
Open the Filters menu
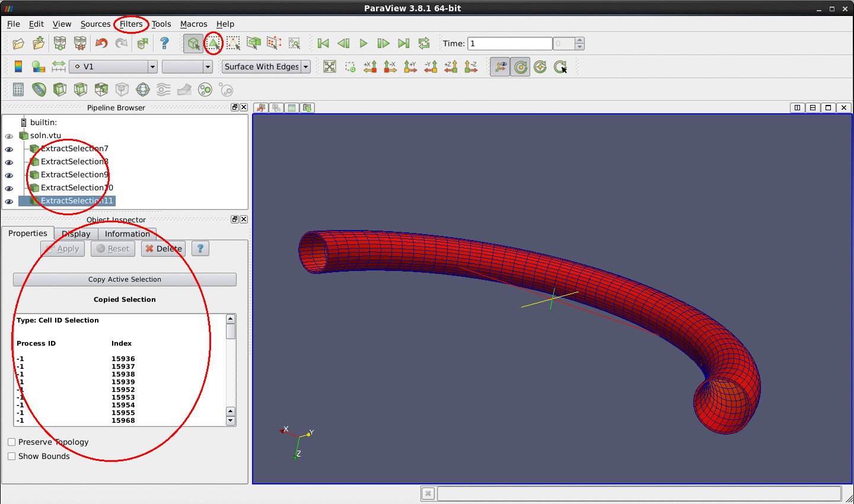click(x=131, y=24)
